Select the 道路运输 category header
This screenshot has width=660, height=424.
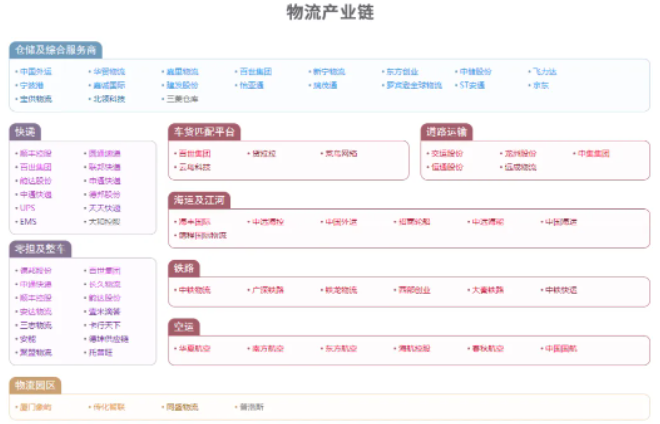447,132
